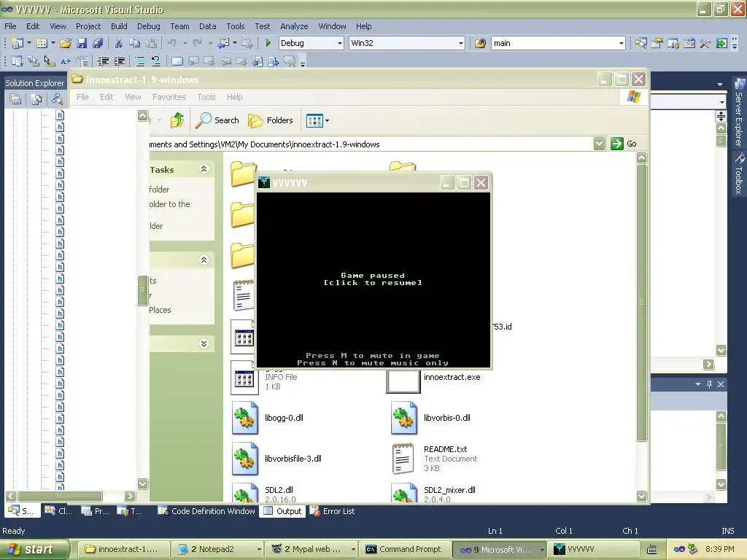
Task: Open the Analyze menu
Action: point(294,26)
